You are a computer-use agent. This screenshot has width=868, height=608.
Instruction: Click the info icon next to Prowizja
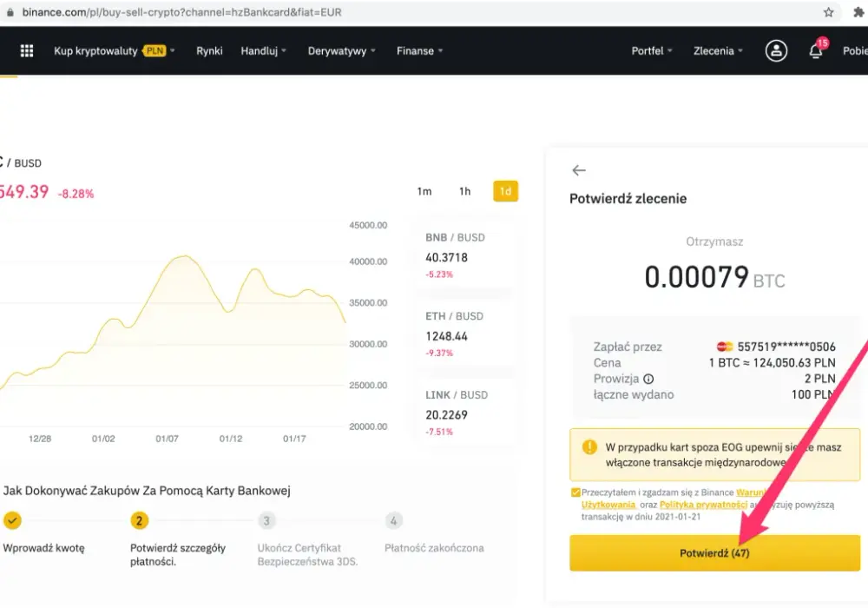point(648,379)
